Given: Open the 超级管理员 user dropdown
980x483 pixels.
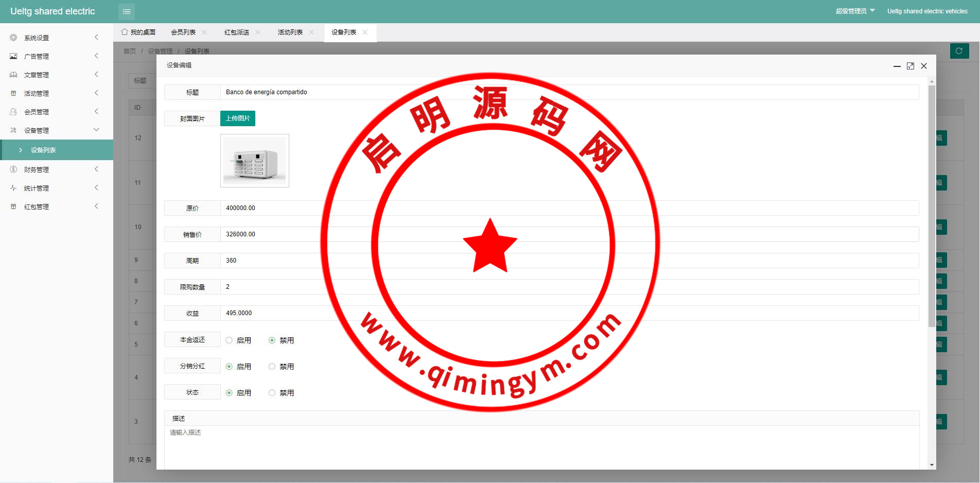Looking at the screenshot, I should click(x=854, y=11).
